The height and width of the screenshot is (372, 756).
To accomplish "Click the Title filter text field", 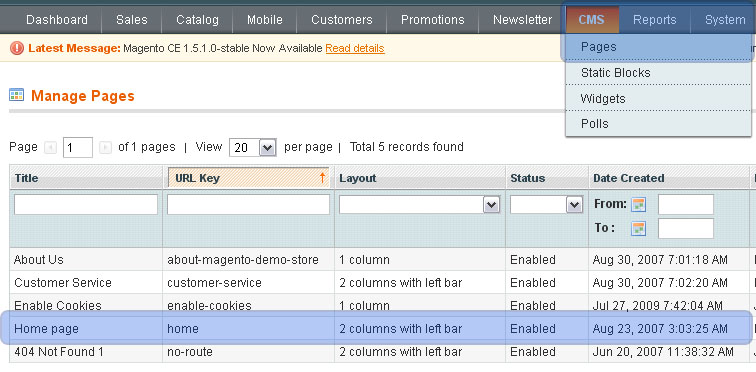I will coord(86,205).
